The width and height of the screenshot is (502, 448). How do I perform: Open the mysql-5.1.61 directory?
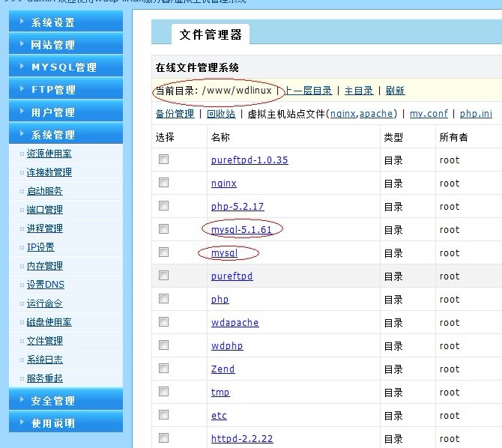[241, 229]
